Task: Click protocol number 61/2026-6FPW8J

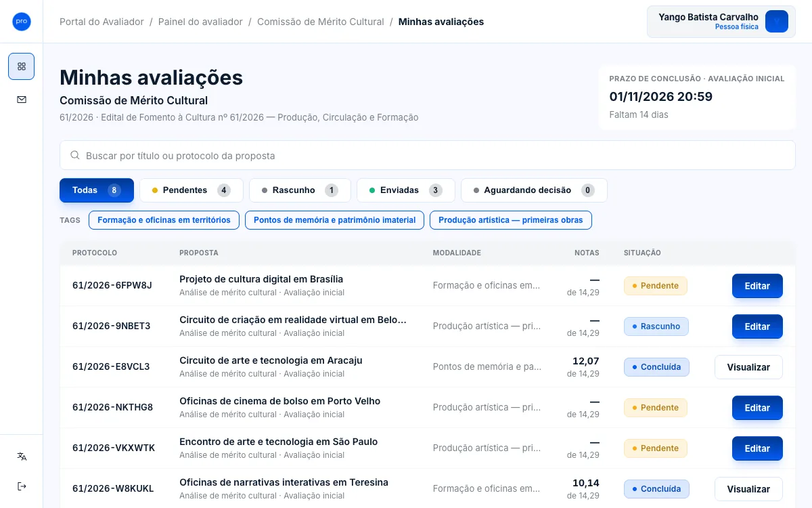Action: [112, 285]
